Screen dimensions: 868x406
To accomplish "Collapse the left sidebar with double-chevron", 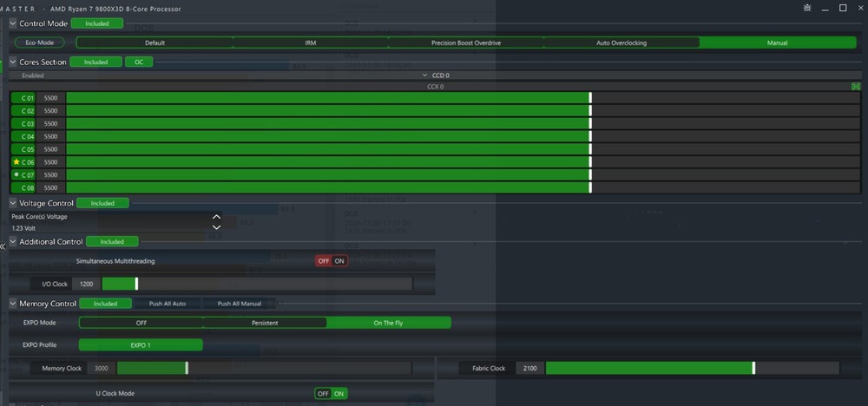I will coord(3,246).
